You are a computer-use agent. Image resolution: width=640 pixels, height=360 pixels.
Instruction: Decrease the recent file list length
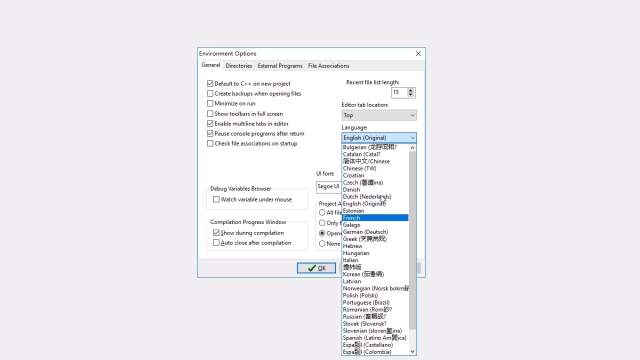(x=411, y=95)
